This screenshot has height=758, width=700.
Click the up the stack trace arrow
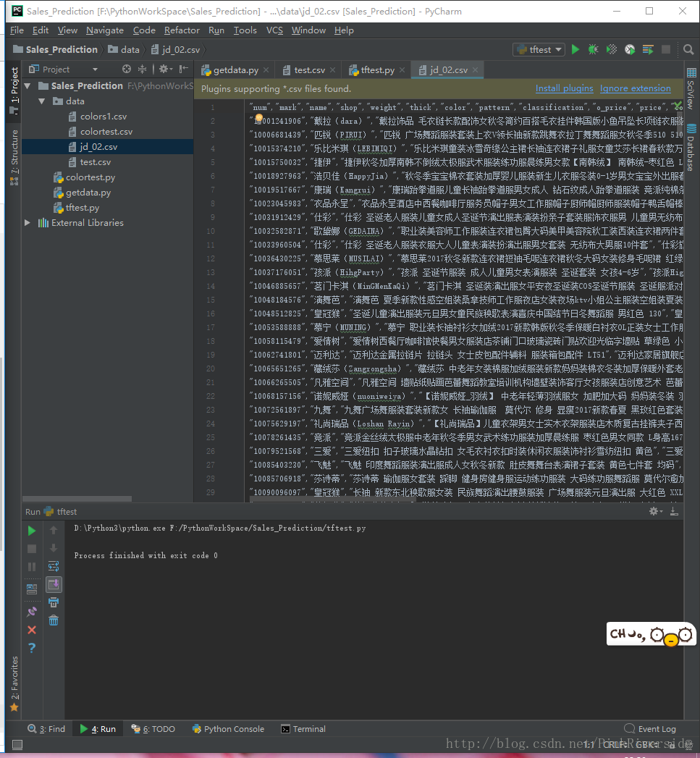click(54, 530)
